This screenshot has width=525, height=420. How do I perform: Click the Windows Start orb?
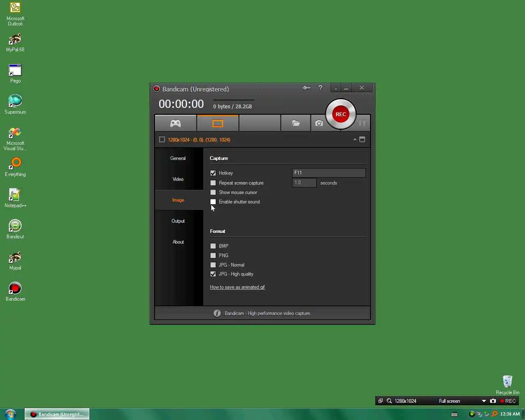10,414
